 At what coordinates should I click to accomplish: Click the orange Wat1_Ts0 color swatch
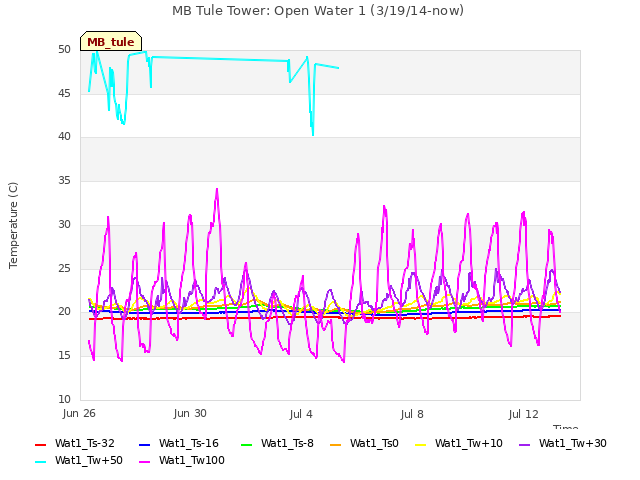point(335,444)
